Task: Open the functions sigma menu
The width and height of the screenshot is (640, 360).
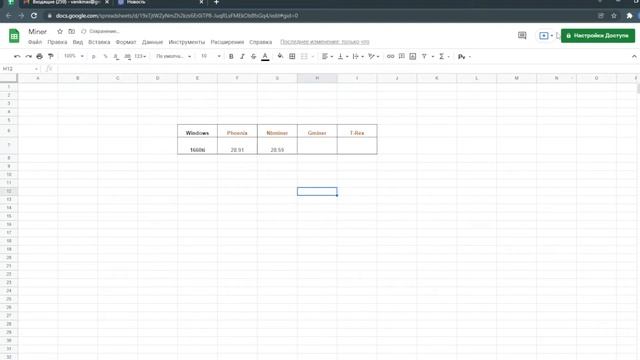Action: click(442, 56)
